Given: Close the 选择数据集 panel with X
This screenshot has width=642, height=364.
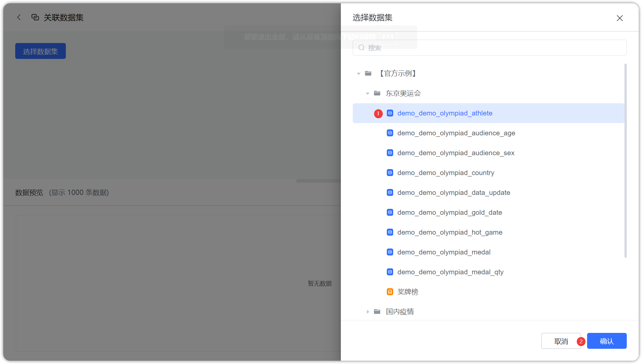Looking at the screenshot, I should pyautogui.click(x=619, y=18).
